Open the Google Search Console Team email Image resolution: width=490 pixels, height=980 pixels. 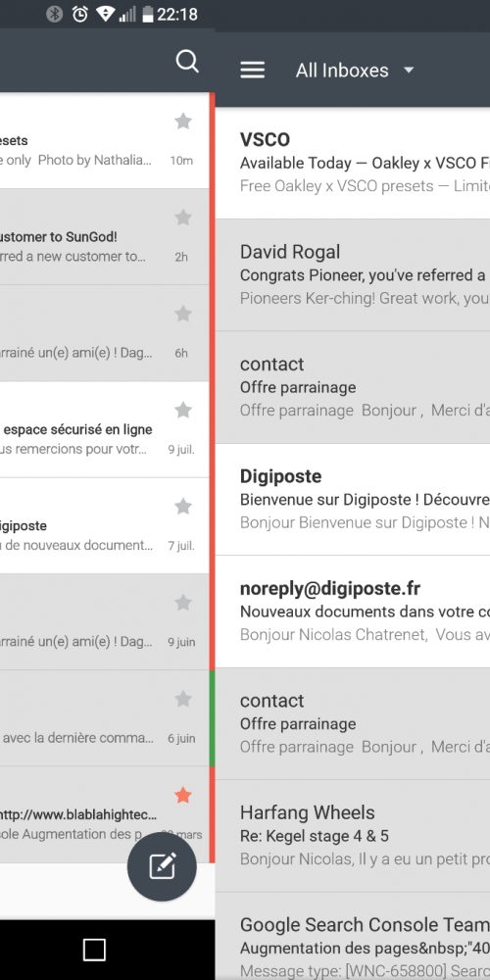point(353,936)
